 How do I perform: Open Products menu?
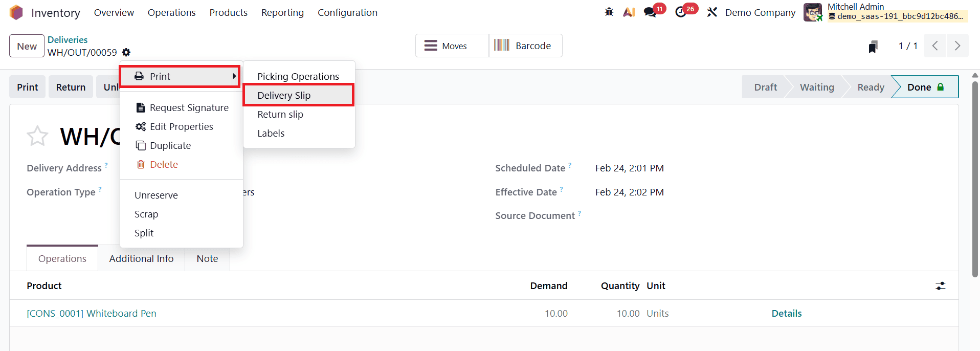point(229,12)
